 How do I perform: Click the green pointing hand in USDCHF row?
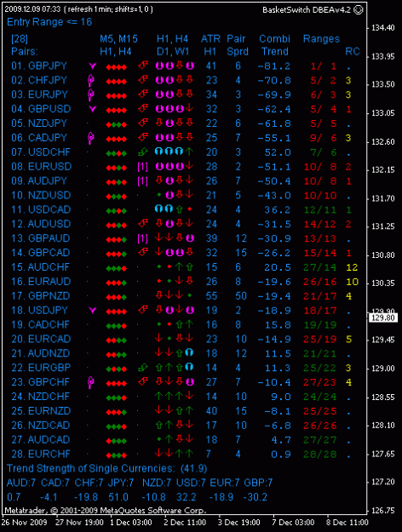click(x=143, y=152)
